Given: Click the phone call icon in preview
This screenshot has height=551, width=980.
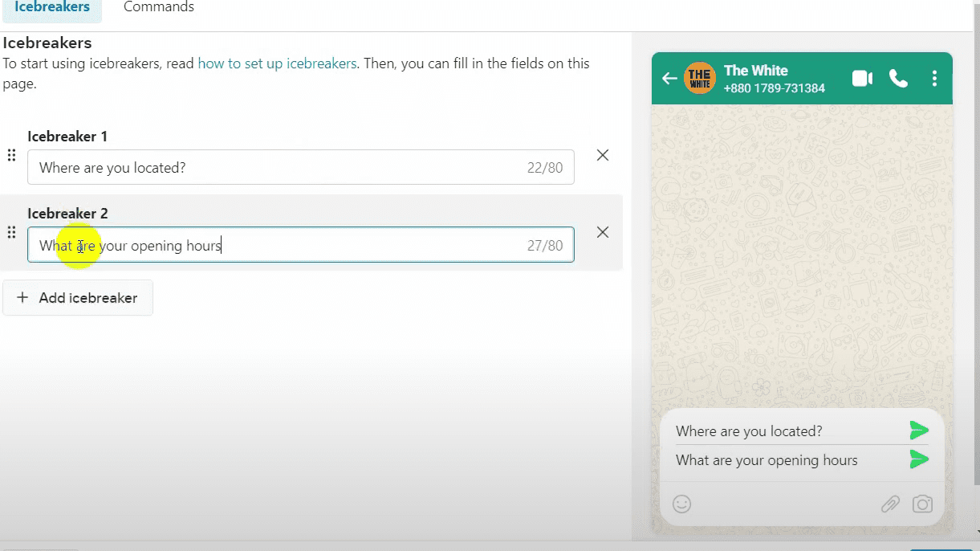Looking at the screenshot, I should [x=898, y=79].
